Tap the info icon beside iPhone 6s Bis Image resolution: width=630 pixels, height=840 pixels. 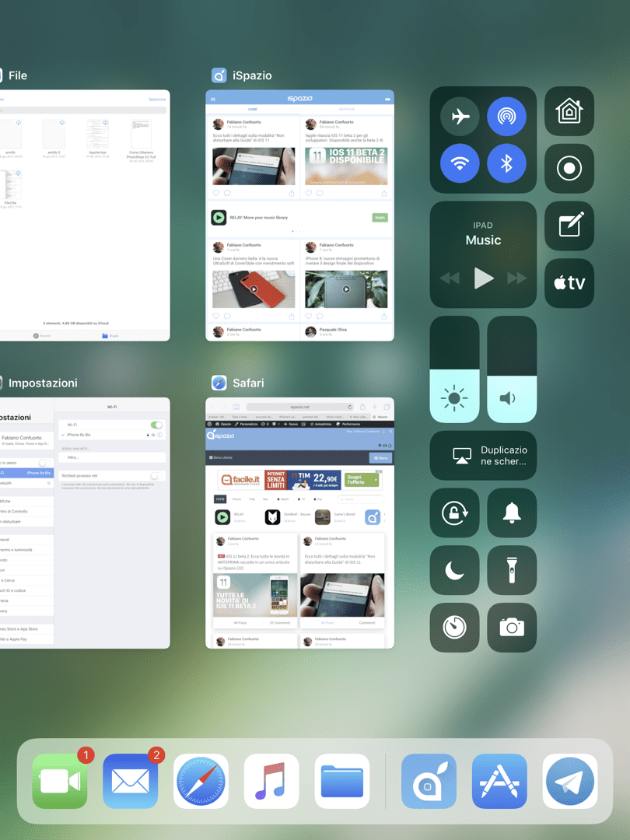(x=159, y=435)
